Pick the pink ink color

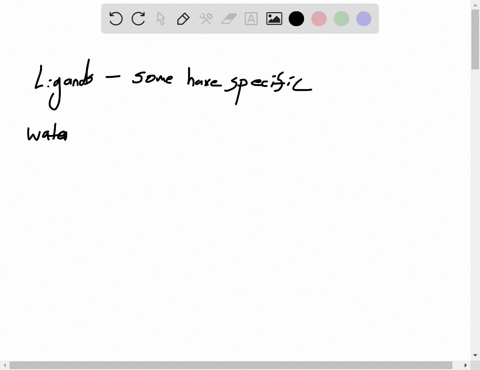click(x=319, y=19)
